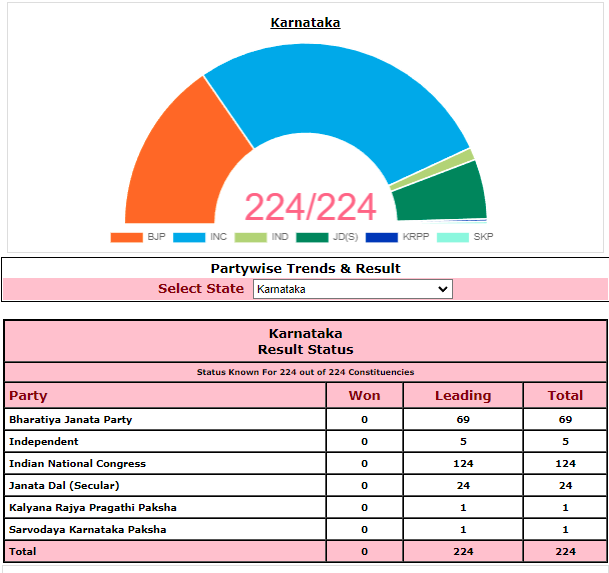Click the KRPP legend label
This screenshot has height=573, width=609.
416,237
